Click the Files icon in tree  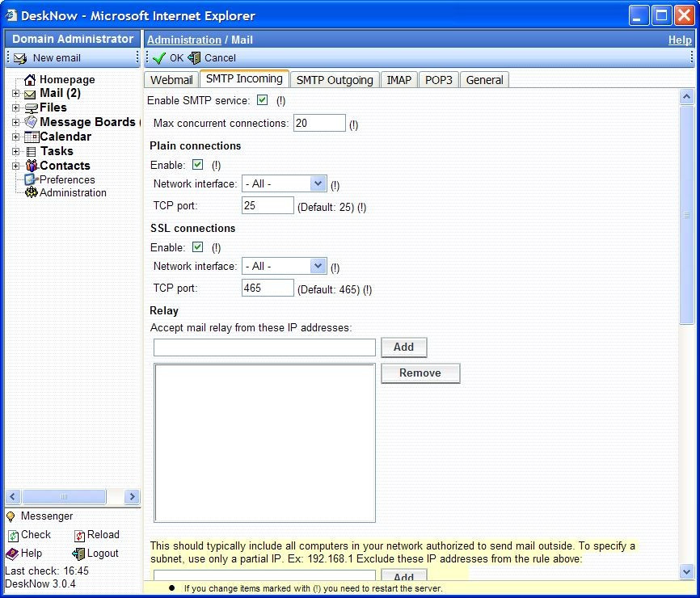click(x=32, y=108)
